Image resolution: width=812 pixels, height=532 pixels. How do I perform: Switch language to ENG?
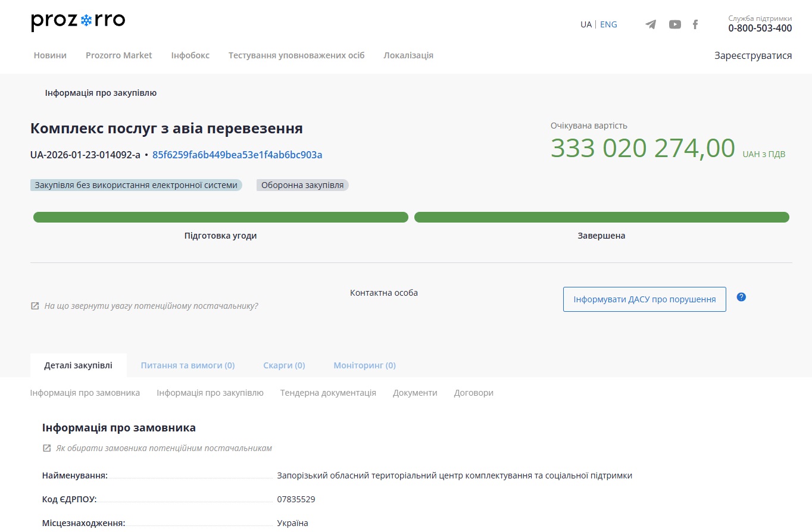point(608,24)
